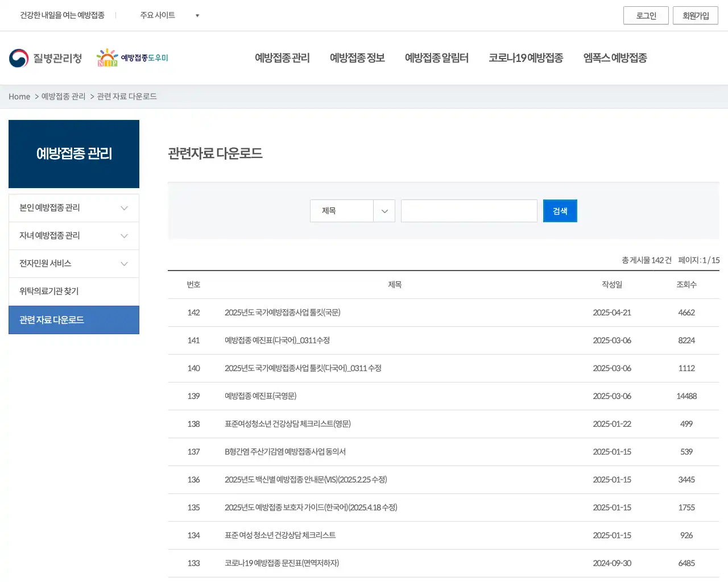This screenshot has height=582, width=728.
Task: Click the 질병관리청 logo
Action: [x=45, y=57]
